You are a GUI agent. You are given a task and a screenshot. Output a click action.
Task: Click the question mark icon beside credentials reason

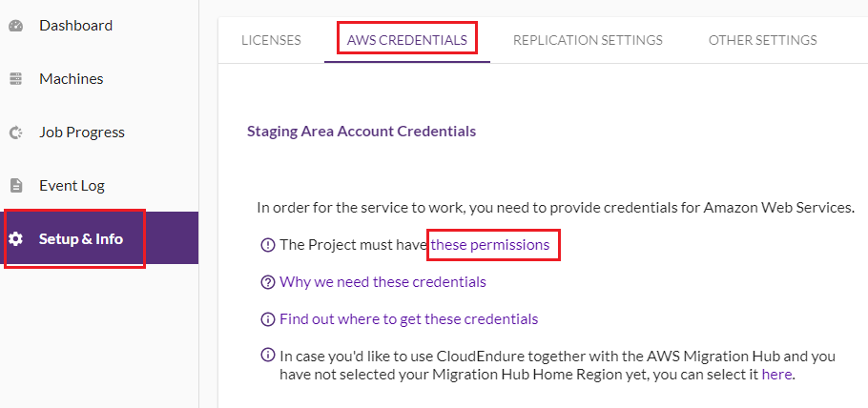click(x=267, y=282)
